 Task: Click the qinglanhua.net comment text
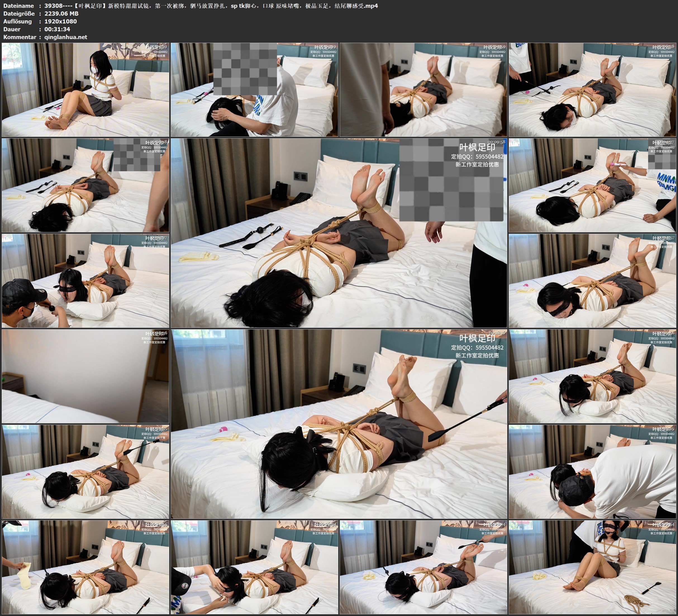click(x=66, y=37)
